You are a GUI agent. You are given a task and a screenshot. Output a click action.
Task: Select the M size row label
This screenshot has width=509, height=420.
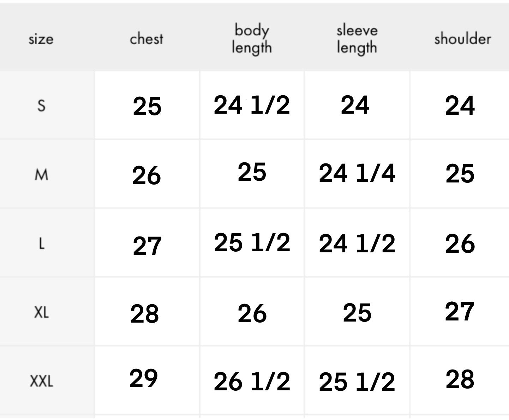41,174
